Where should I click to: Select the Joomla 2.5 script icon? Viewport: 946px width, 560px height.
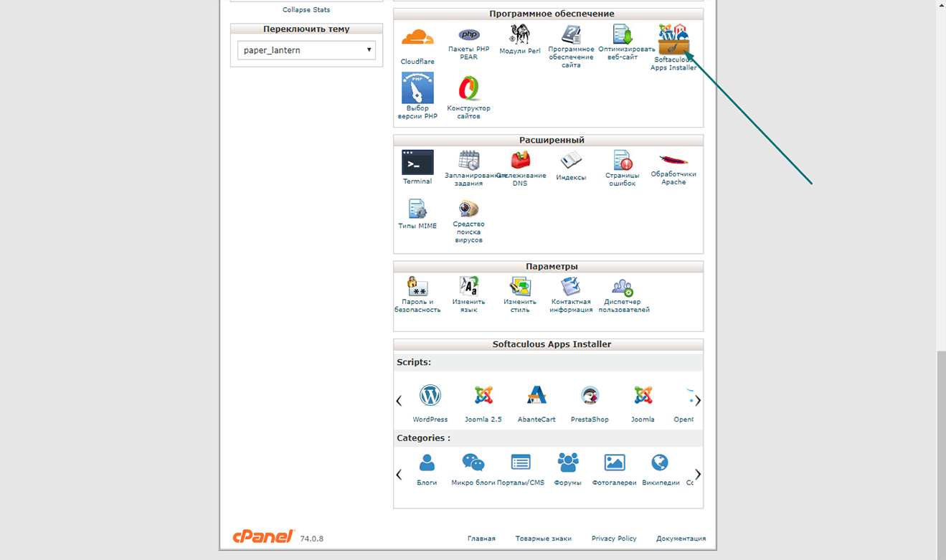click(x=483, y=395)
